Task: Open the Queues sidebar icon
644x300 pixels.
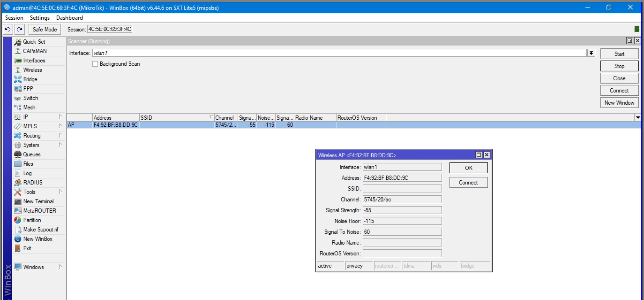Action: coord(18,154)
